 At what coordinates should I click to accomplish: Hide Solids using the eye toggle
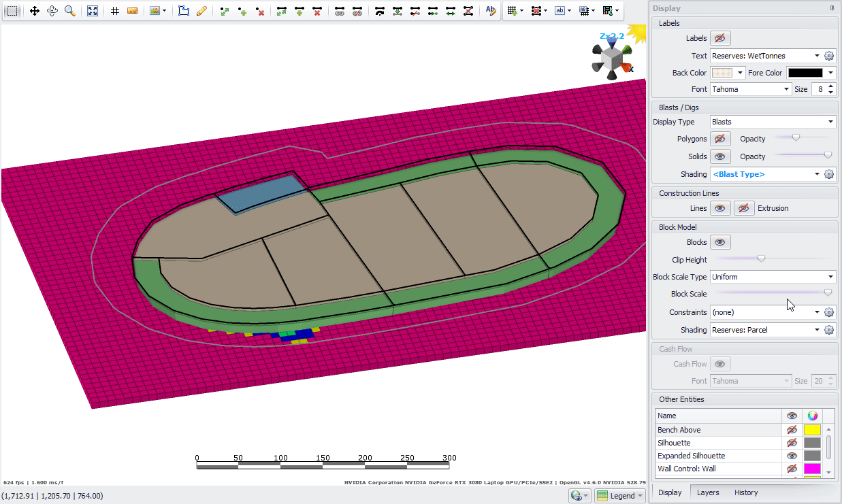(x=720, y=156)
